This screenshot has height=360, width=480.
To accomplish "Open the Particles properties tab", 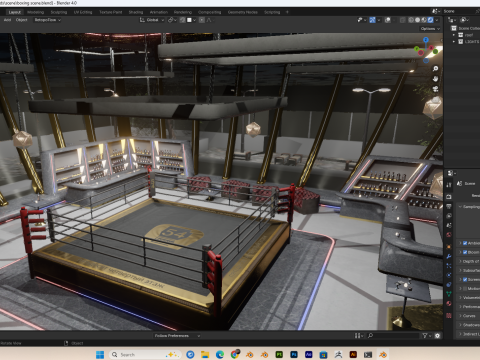I will pyautogui.click(x=449, y=266).
